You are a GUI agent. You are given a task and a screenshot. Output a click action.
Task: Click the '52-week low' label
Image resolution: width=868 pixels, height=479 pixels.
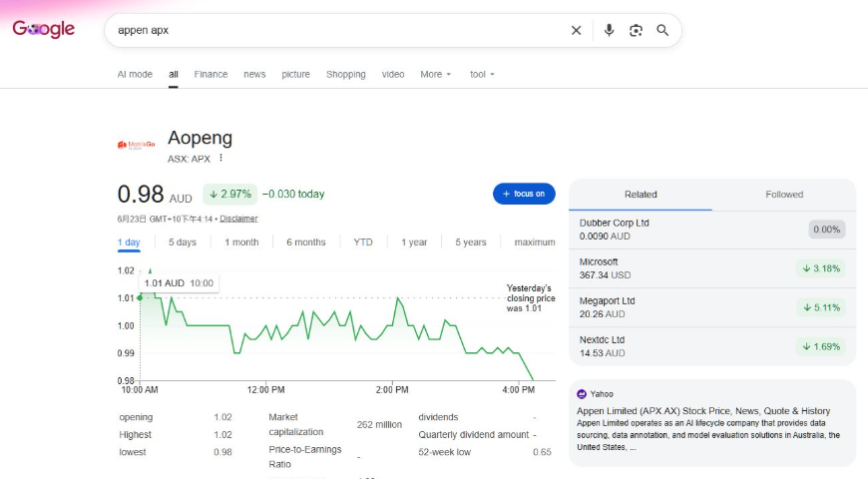445,452
